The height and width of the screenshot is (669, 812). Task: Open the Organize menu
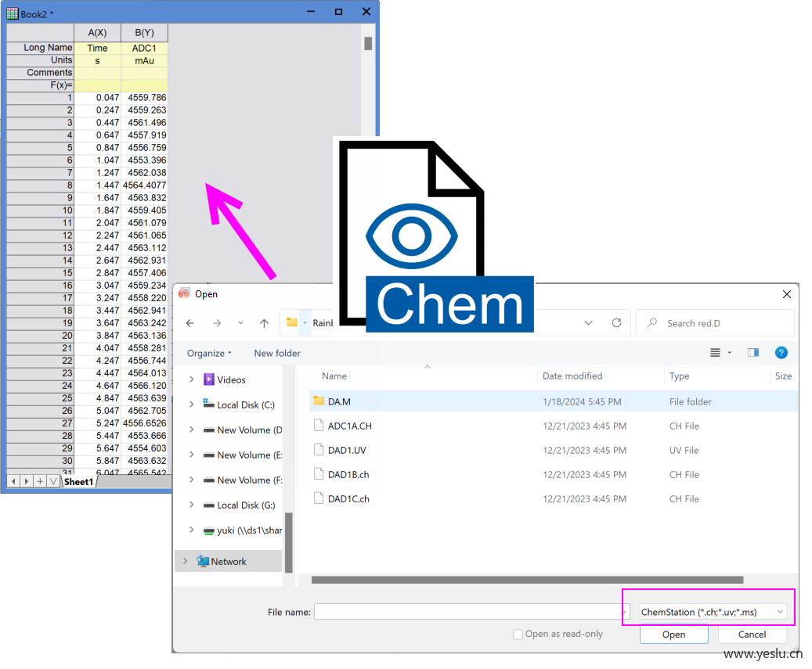point(209,354)
